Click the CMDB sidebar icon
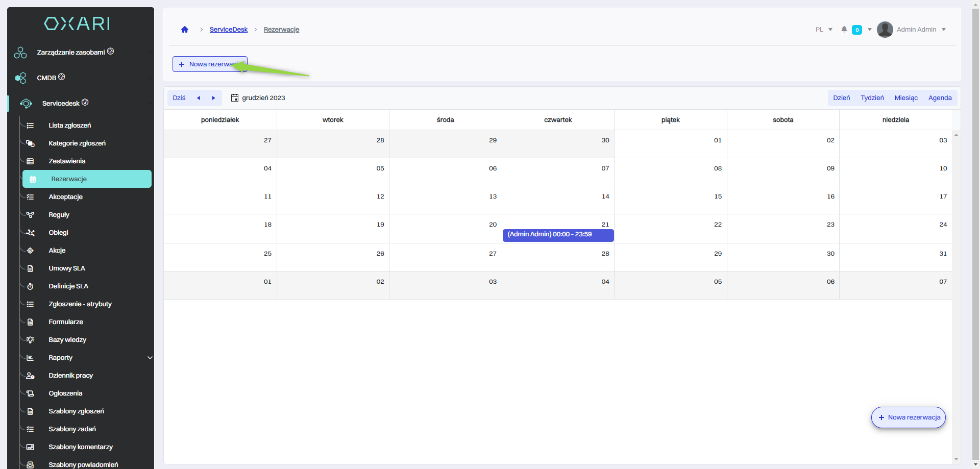 click(20, 78)
